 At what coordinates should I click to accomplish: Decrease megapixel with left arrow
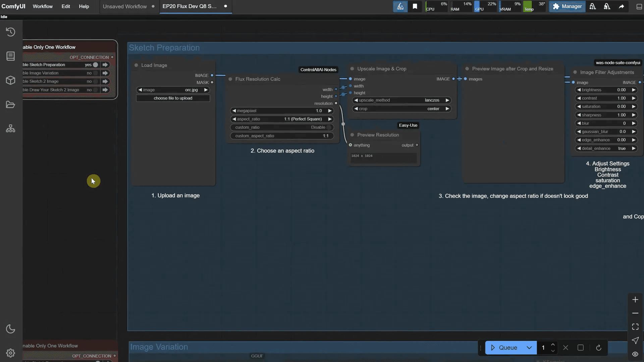coord(234,111)
